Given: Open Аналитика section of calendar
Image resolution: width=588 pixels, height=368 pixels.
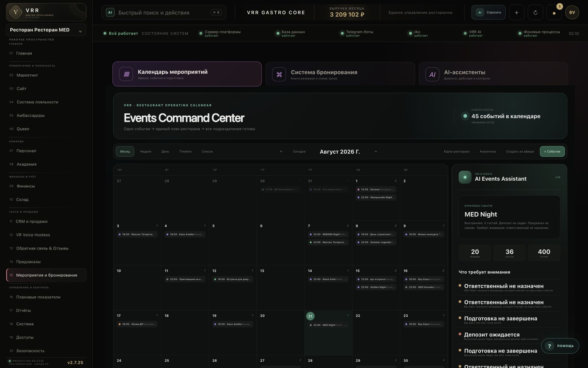Looking at the screenshot, I should click(x=488, y=152).
